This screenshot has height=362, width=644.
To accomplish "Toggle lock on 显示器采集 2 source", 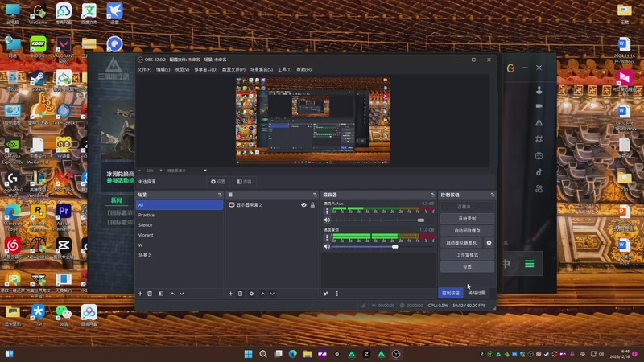I will tap(312, 205).
